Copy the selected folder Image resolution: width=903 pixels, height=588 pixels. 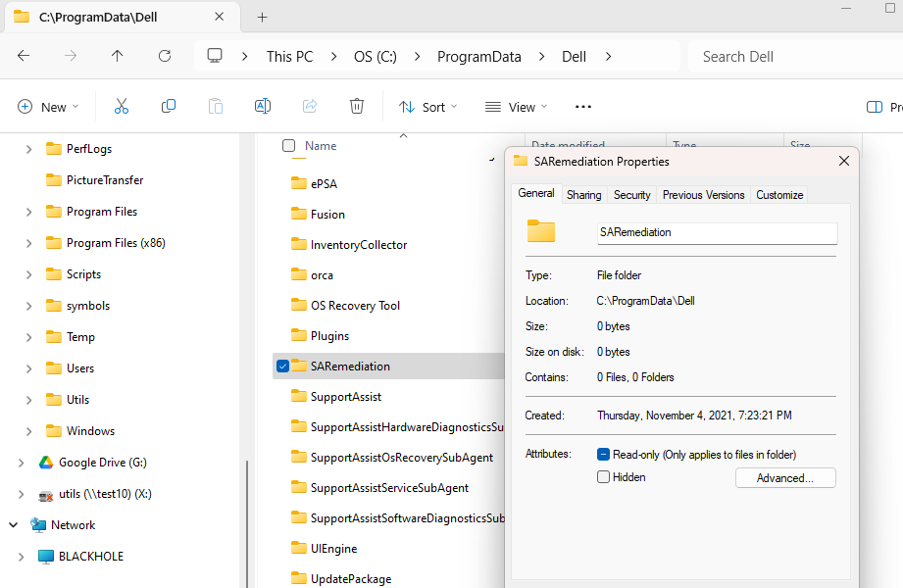[x=169, y=107]
